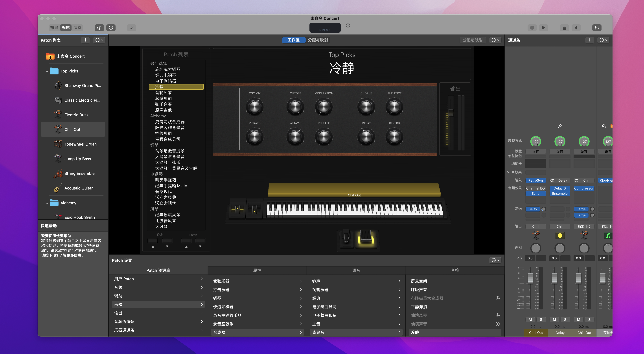Open the info inspector button
This screenshot has width=644, height=354.
tap(99, 28)
